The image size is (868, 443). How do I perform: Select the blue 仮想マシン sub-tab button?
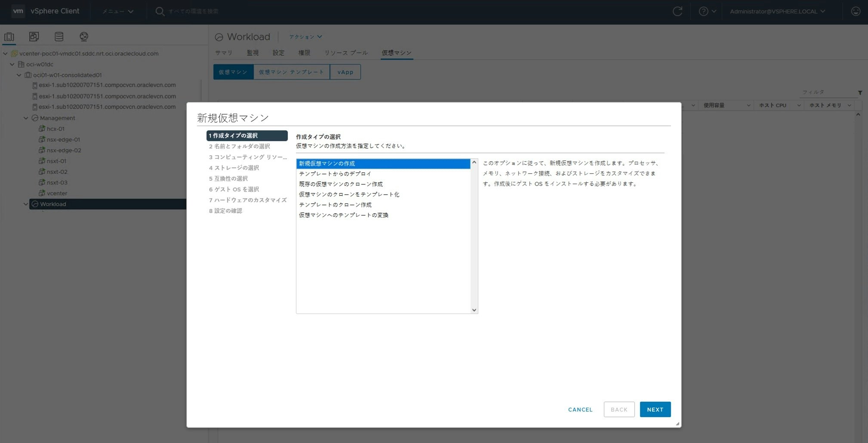233,72
